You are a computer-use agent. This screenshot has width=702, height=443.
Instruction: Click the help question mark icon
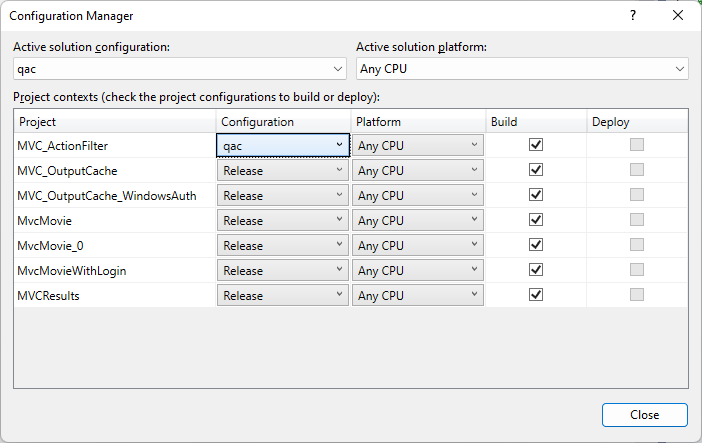633,16
